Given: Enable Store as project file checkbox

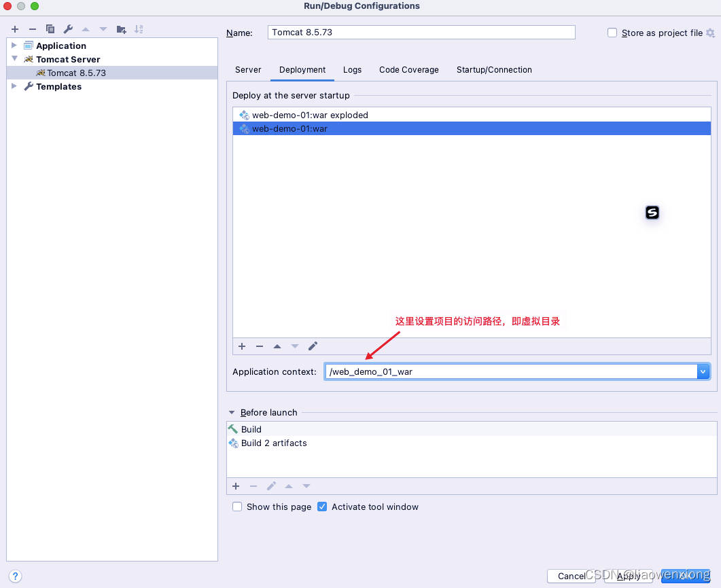Looking at the screenshot, I should [612, 33].
